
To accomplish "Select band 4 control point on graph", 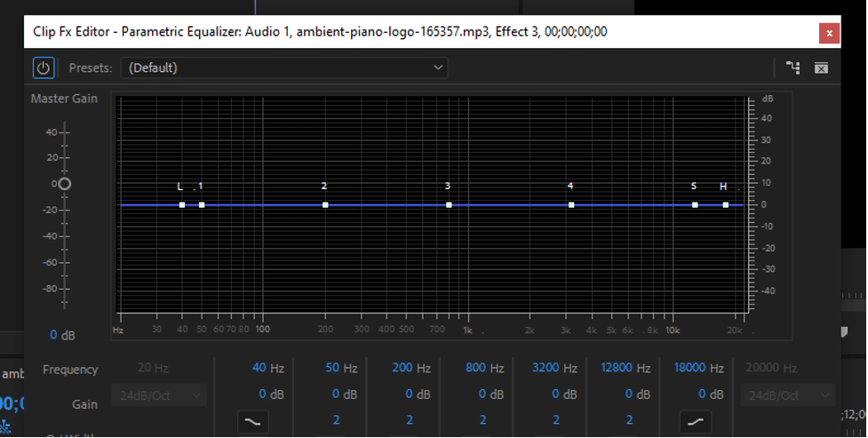I will pyautogui.click(x=571, y=205).
